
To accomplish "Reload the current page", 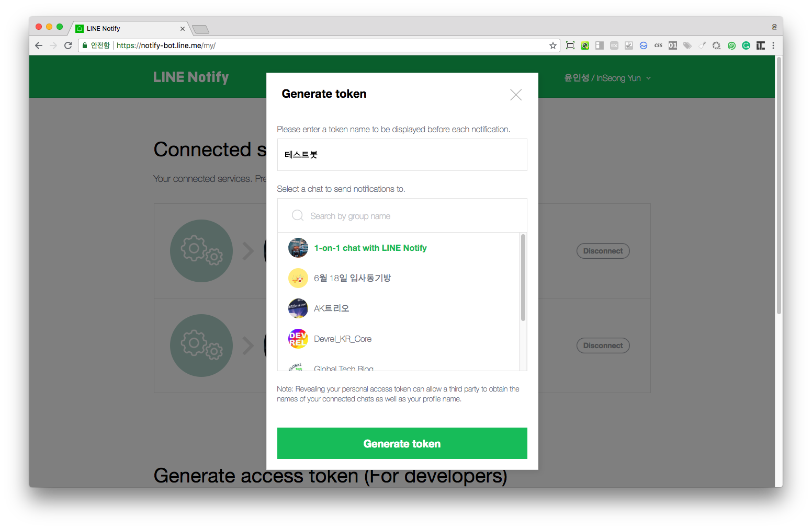I will (68, 45).
